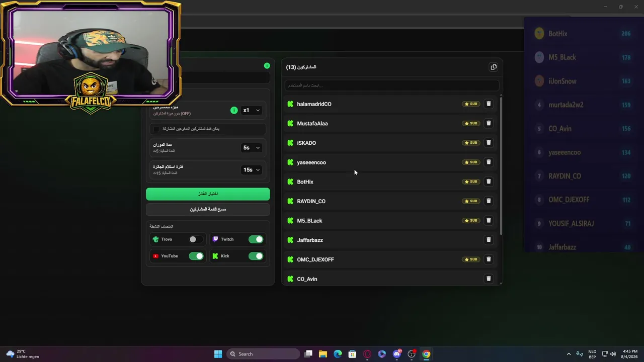Open the 5s spin duration dropdown
644x362 pixels.
[x=251, y=148]
